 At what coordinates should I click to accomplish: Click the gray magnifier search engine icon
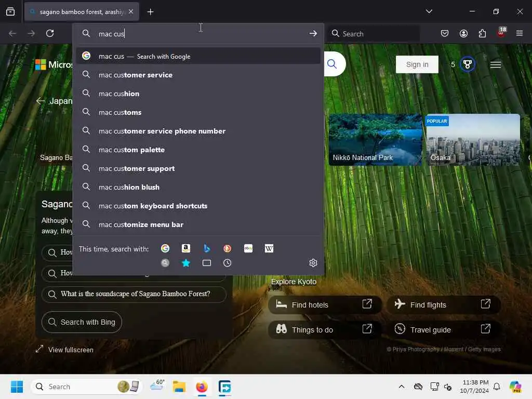[x=165, y=263]
